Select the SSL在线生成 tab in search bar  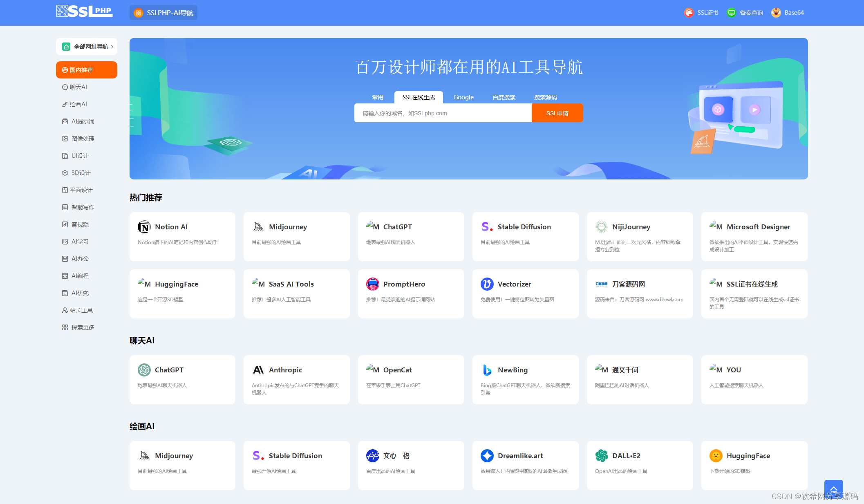pyautogui.click(x=419, y=97)
